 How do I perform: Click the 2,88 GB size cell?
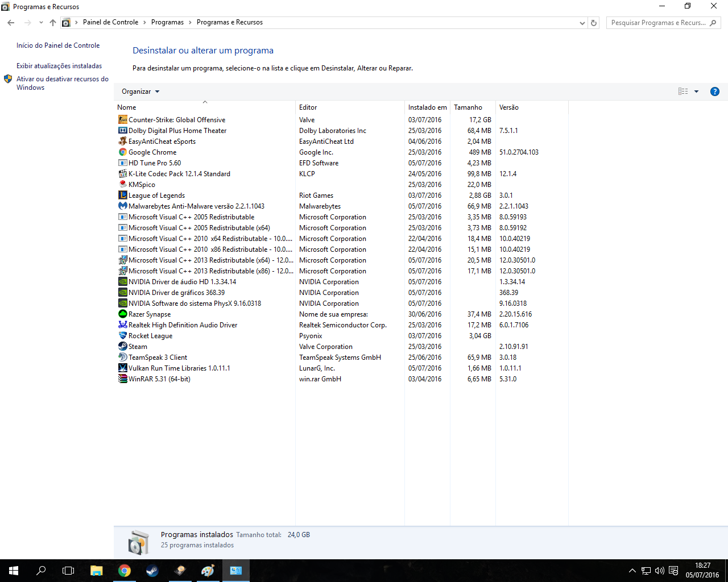tap(480, 196)
